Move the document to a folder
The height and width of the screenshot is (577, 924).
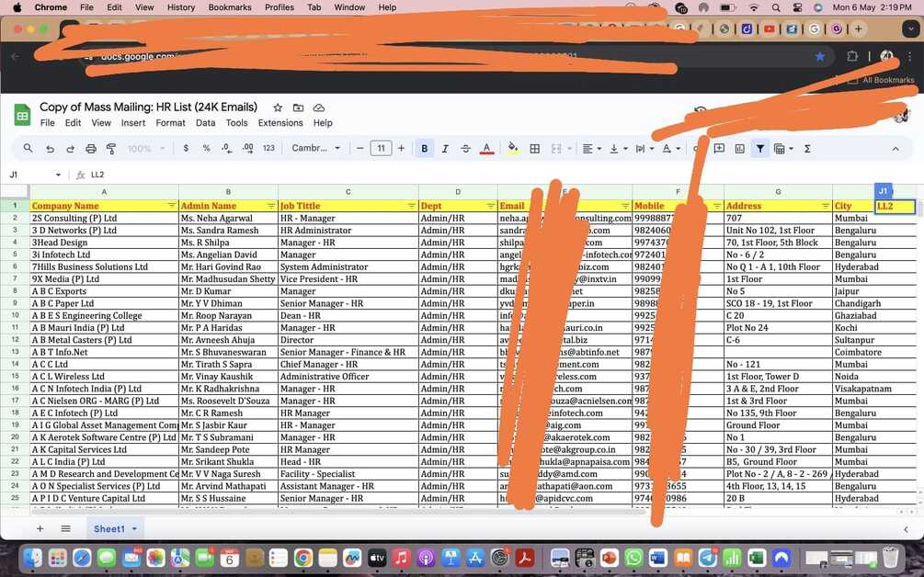(x=298, y=107)
